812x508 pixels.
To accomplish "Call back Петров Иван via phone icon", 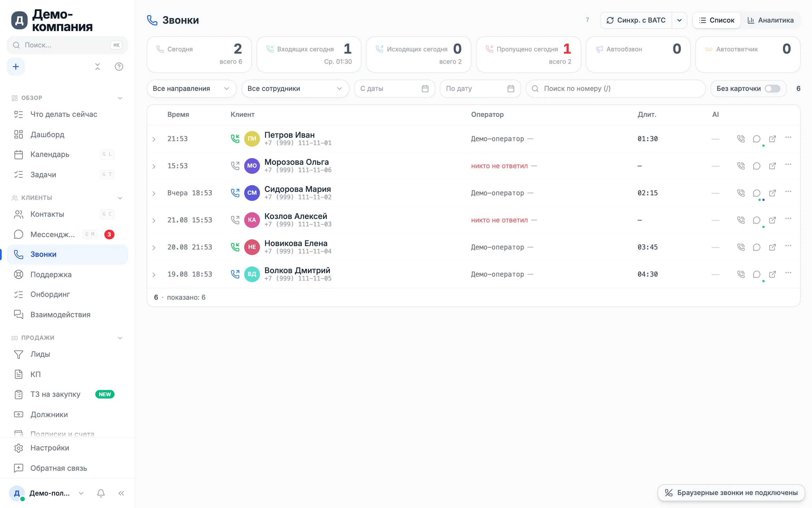I will (741, 139).
